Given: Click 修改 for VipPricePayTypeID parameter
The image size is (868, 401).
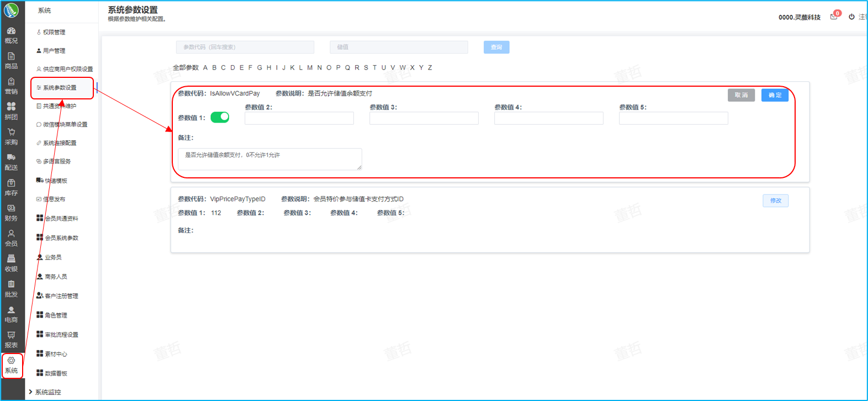Looking at the screenshot, I should coord(776,200).
